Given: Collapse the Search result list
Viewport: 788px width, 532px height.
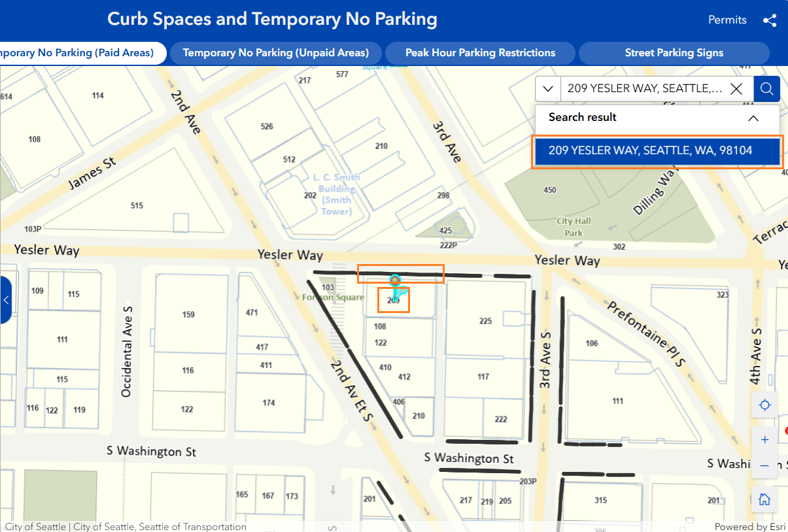Looking at the screenshot, I should 753,118.
